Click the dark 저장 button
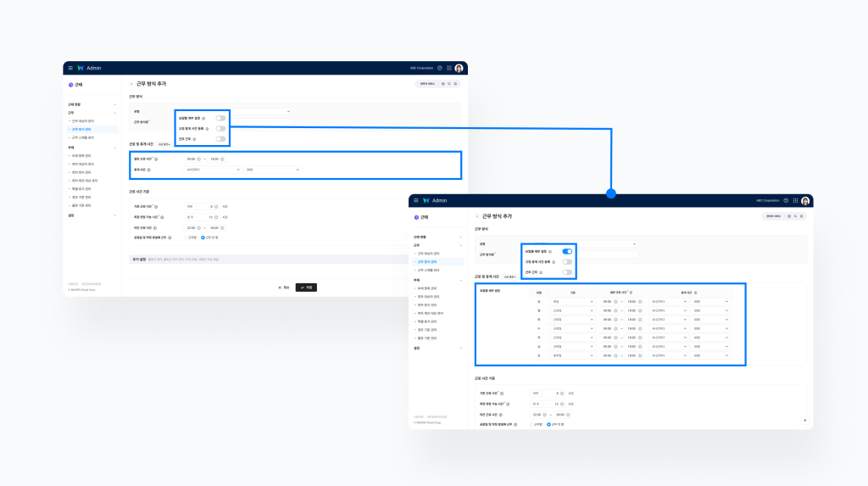 point(306,288)
